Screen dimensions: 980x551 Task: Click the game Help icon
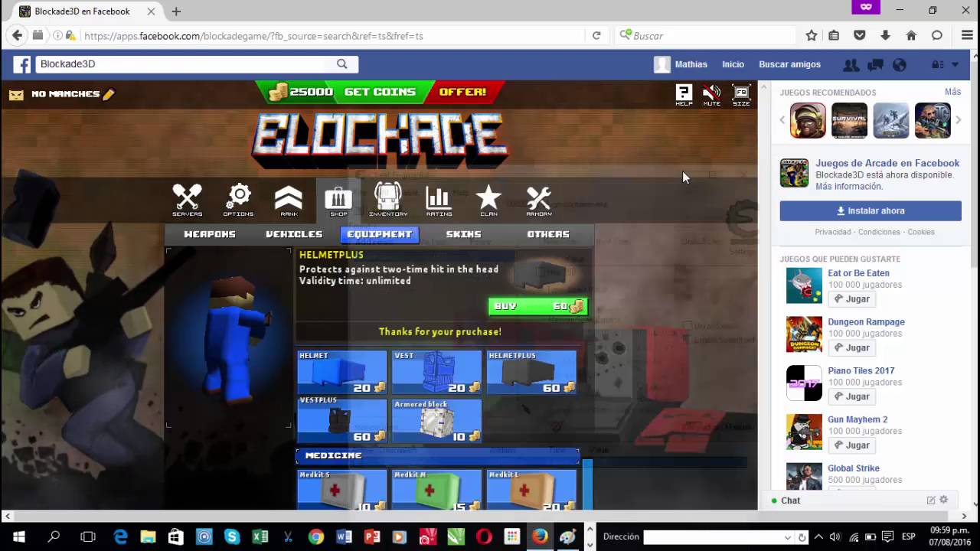click(684, 95)
